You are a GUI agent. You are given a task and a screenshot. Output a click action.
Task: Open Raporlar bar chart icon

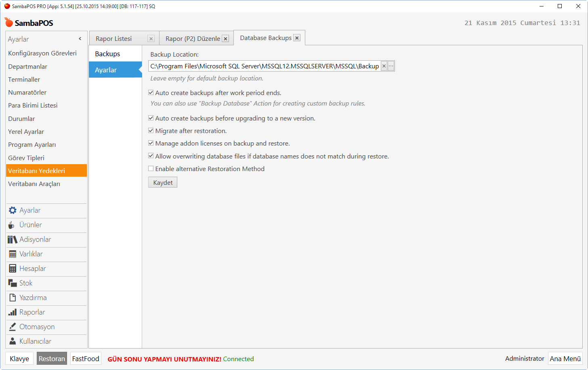12,313
